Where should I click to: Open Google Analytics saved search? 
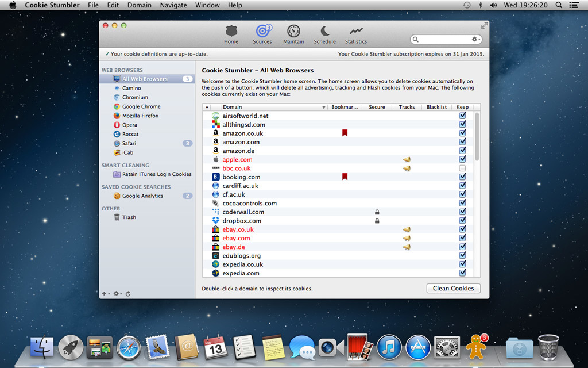(x=142, y=195)
